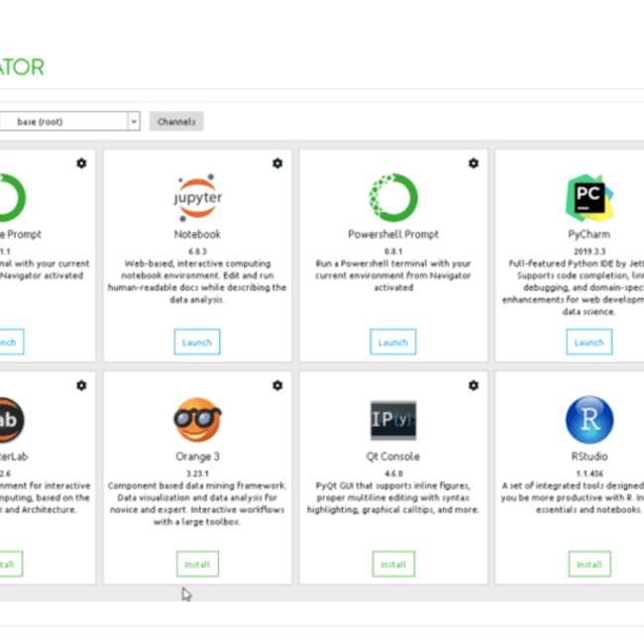Launch PyCharm
This screenshot has height=644, width=644.
click(x=589, y=342)
